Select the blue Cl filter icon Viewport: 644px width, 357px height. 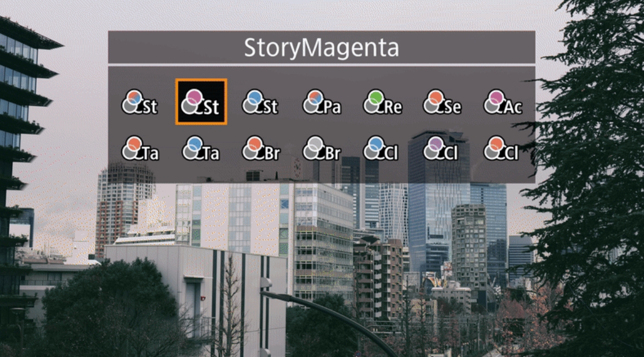point(380,148)
